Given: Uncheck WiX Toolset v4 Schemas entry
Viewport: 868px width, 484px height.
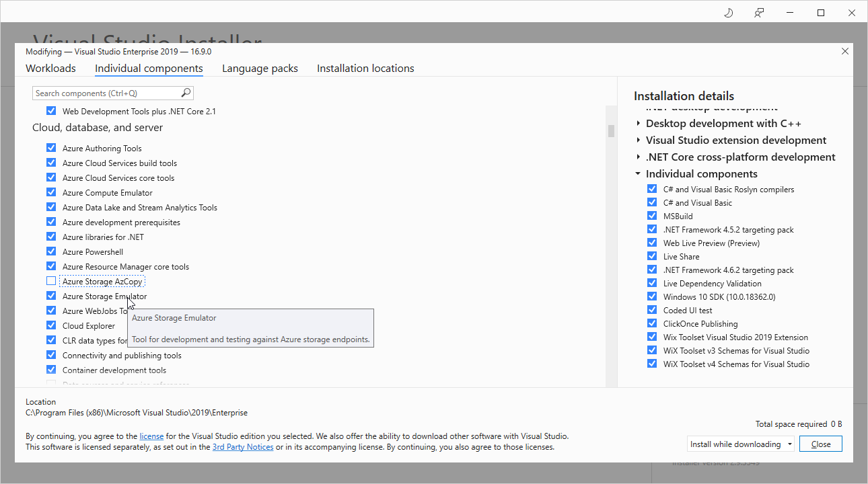Looking at the screenshot, I should click(x=651, y=364).
